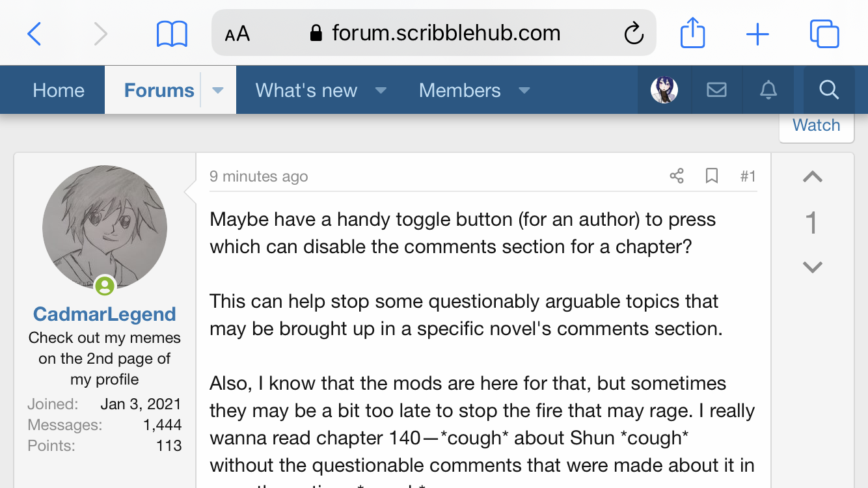This screenshot has height=488, width=868.
Task: Downvote the post with down arrow
Action: click(x=812, y=267)
